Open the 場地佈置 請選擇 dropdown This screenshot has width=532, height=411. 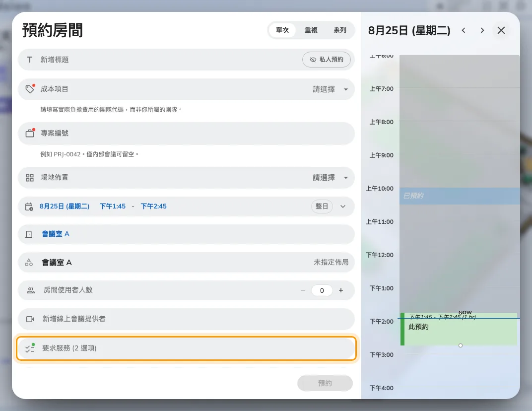point(330,178)
